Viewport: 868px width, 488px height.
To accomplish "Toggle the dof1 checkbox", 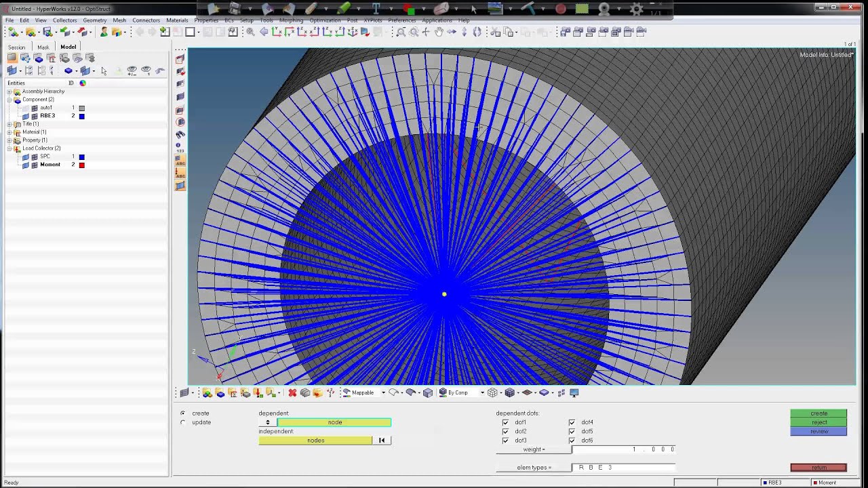I will point(505,422).
